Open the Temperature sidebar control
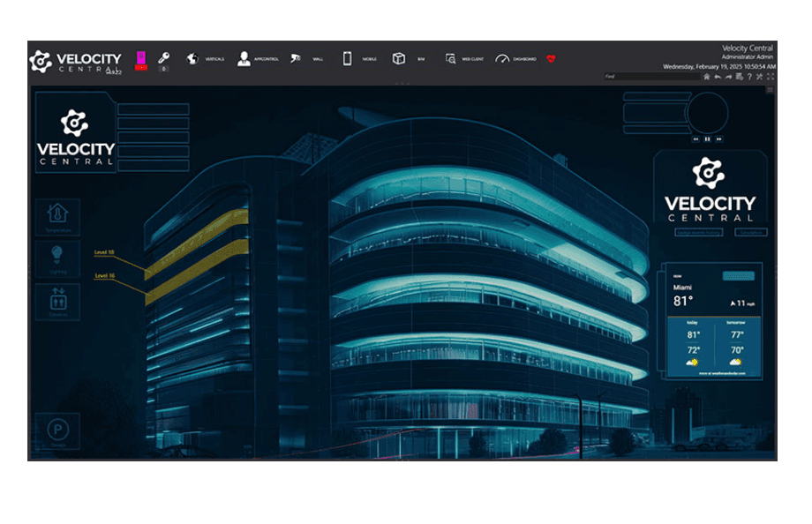812x524 pixels. point(58,216)
